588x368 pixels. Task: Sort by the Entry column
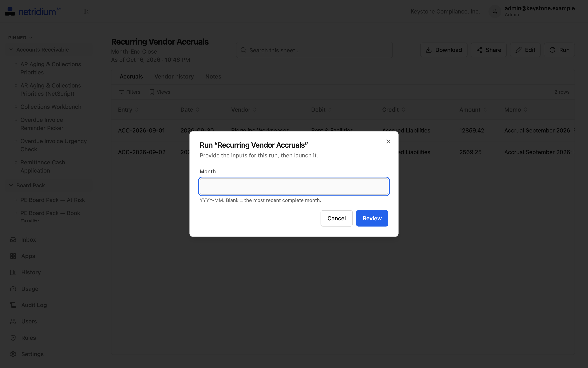coord(128,110)
